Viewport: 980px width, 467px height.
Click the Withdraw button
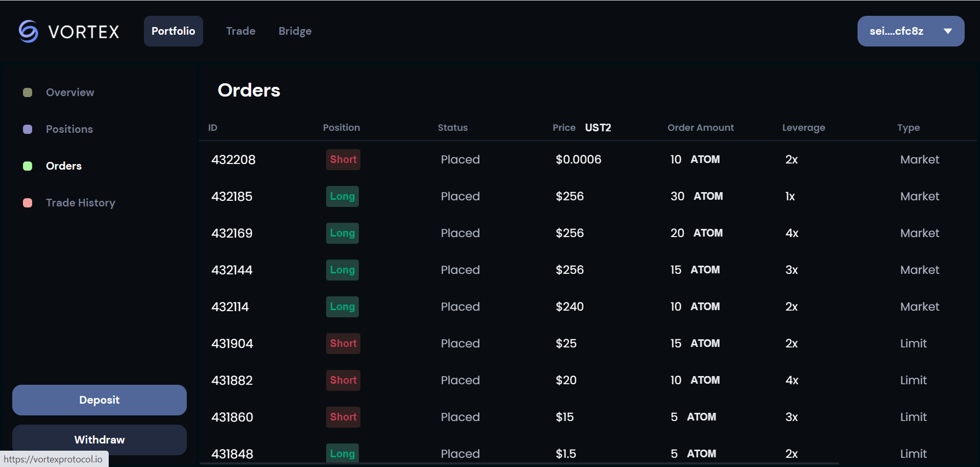coord(100,440)
